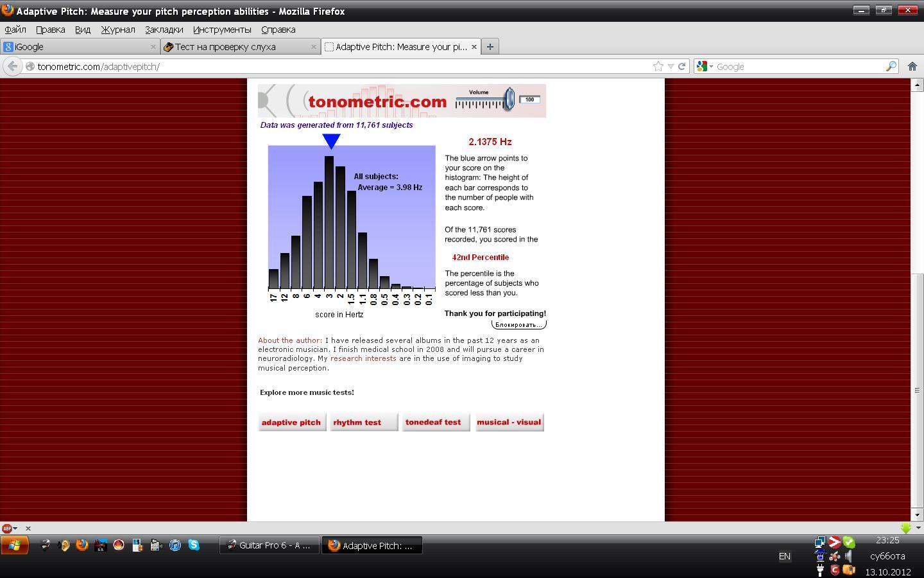Click the 'Блокировать...' button
924x578 pixels.
pos(518,324)
